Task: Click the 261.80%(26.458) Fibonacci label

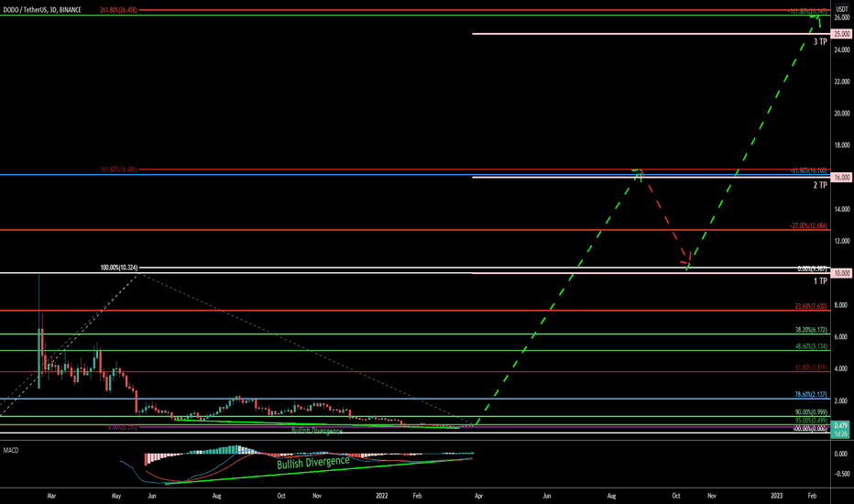Action: tap(119, 10)
